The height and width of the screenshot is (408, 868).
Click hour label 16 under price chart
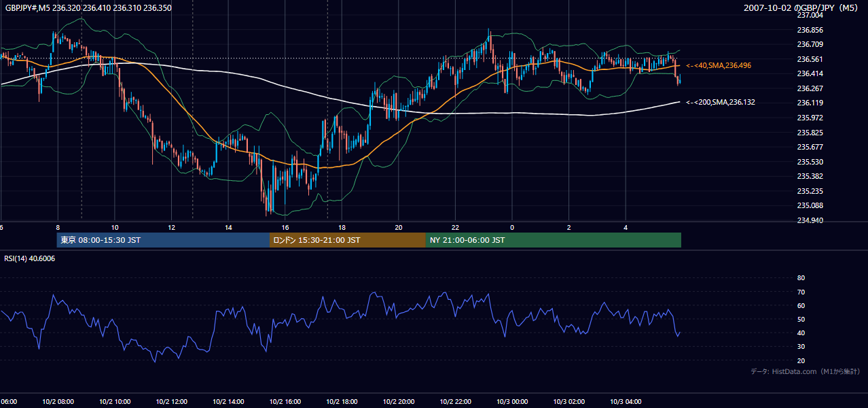[x=285, y=228]
